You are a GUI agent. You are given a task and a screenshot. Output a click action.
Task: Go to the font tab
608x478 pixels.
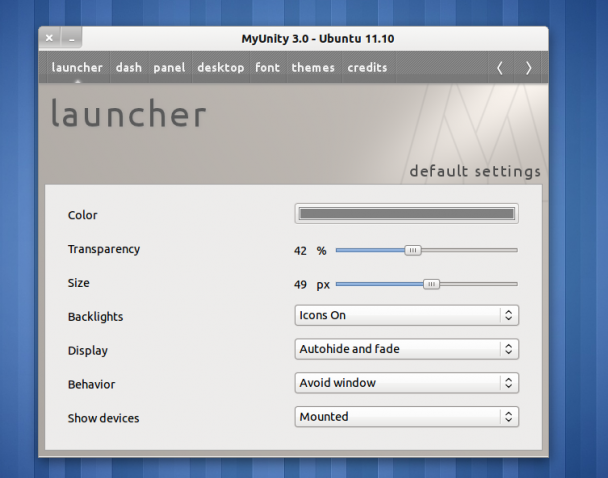[268, 67]
